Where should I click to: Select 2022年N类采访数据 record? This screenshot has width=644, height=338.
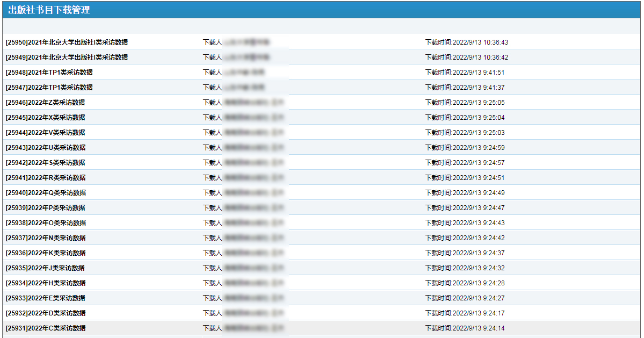pyautogui.click(x=45, y=238)
